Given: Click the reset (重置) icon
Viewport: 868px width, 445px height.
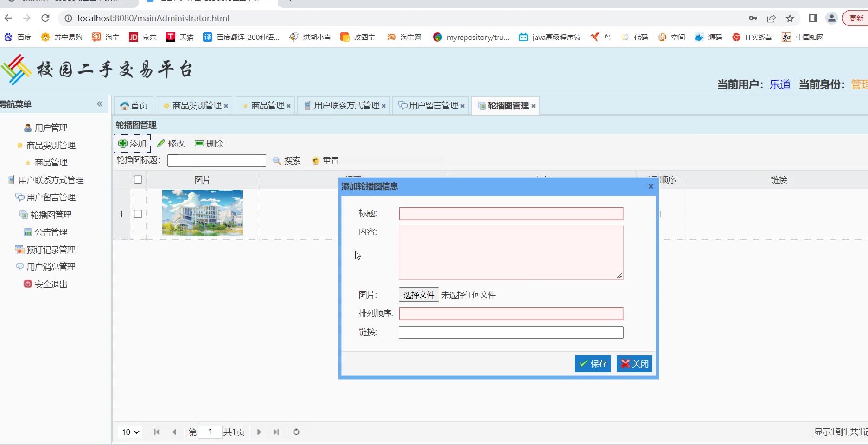Looking at the screenshot, I should pos(316,161).
